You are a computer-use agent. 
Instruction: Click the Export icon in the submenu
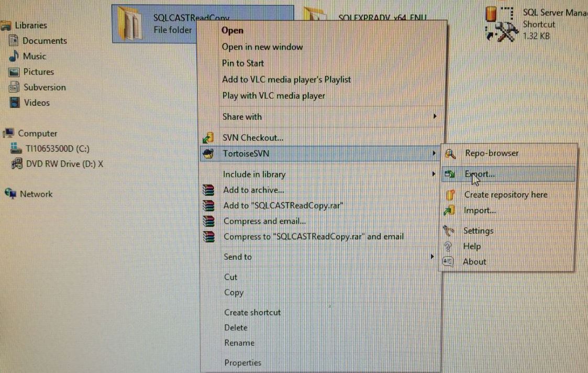(450, 174)
